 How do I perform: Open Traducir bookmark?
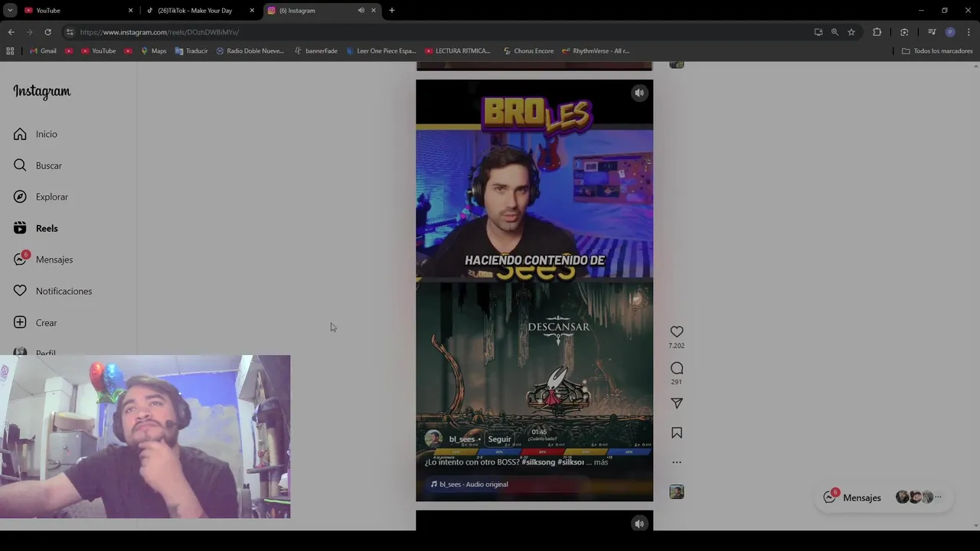(191, 51)
